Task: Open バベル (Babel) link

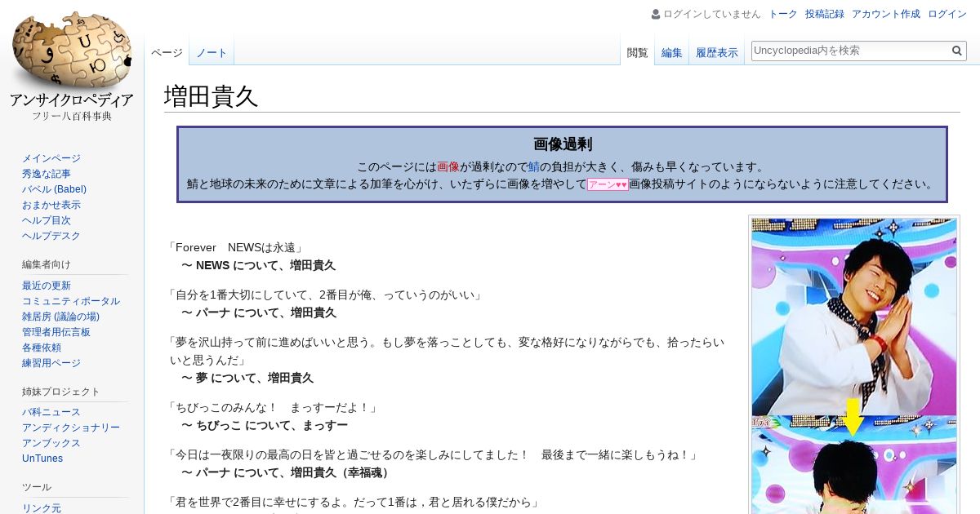Action: (54, 189)
